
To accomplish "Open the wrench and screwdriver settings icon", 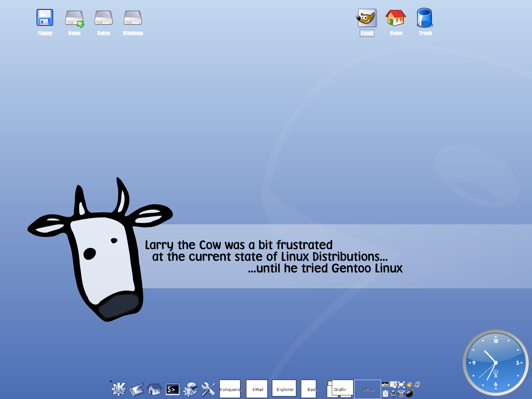I will click(x=208, y=389).
